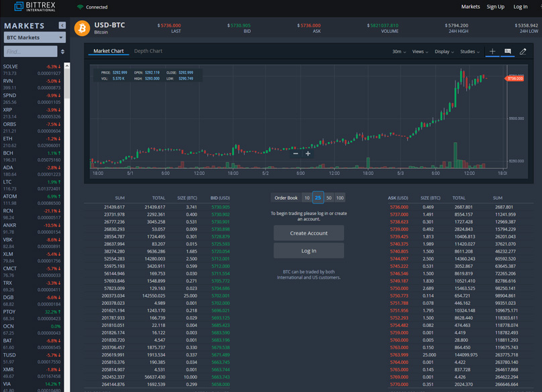The height and width of the screenshot is (392, 542).
Task: Select the XLM market row
Action: [x=32, y=257]
